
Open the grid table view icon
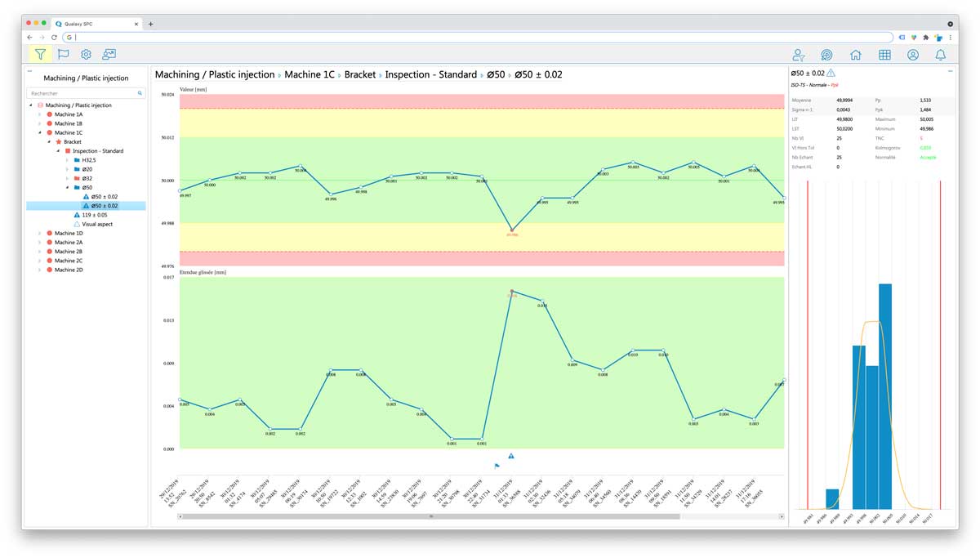coord(884,55)
